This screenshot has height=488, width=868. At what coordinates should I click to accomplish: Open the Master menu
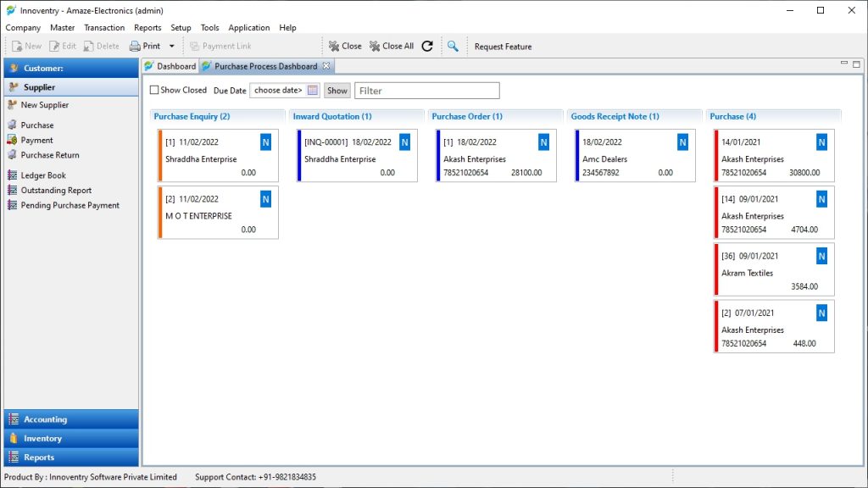tap(63, 28)
